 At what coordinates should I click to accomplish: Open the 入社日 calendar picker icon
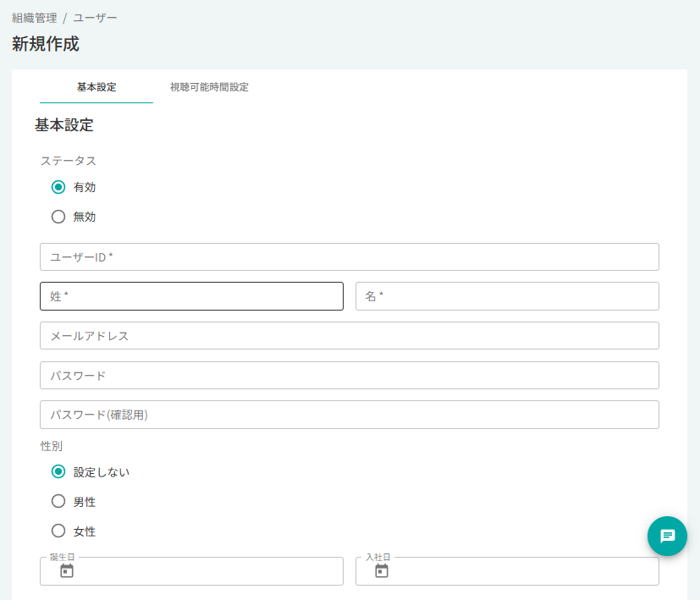(x=382, y=570)
